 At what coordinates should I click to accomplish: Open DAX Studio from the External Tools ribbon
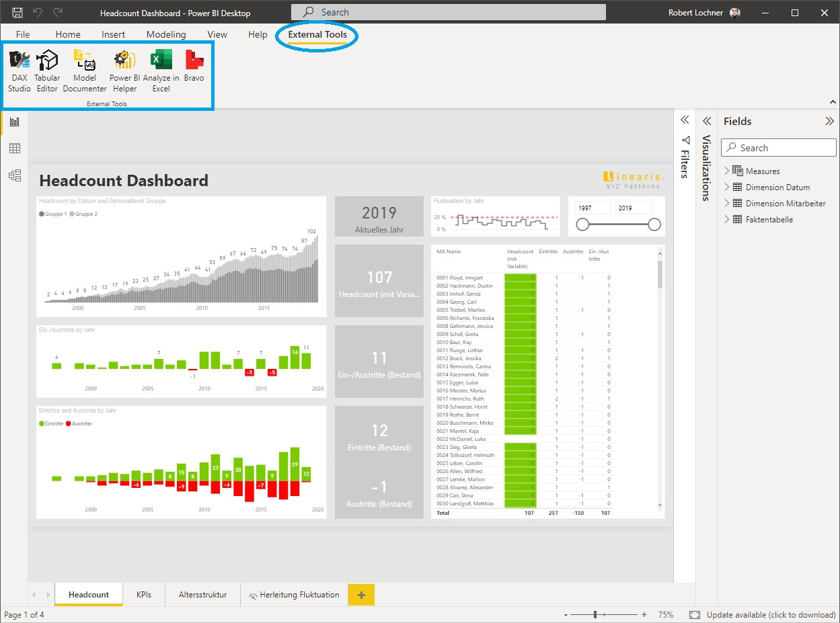(x=19, y=69)
